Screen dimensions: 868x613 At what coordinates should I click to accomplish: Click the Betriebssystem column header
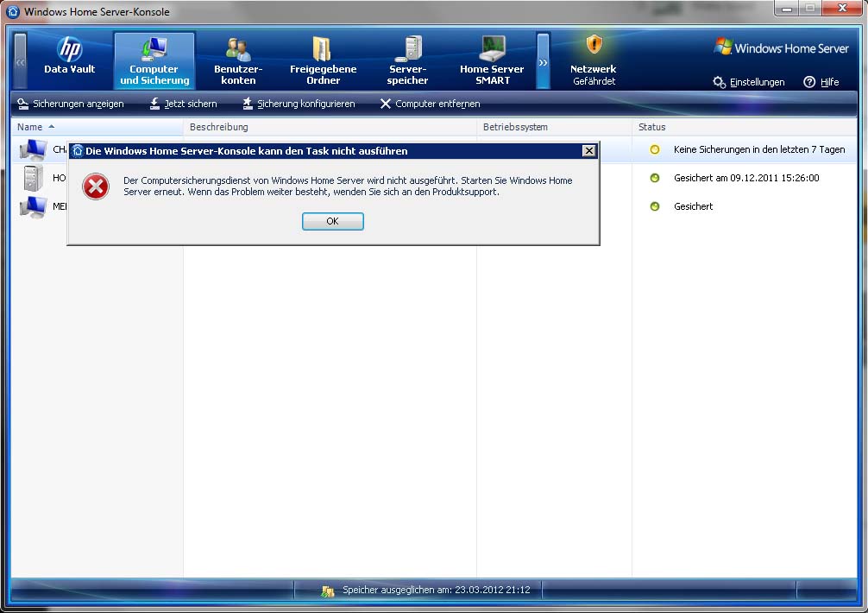(x=554, y=127)
